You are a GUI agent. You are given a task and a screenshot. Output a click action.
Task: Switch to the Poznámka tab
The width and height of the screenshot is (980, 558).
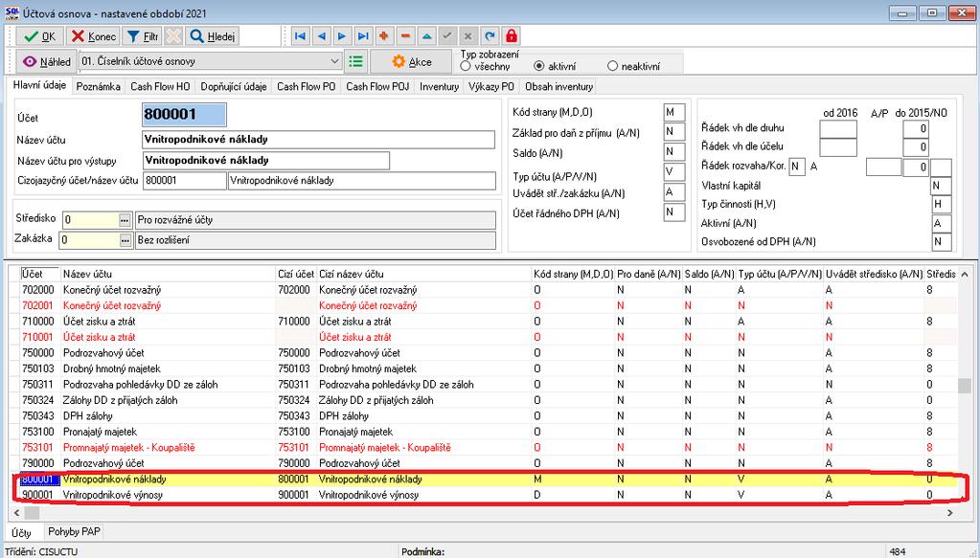point(98,87)
